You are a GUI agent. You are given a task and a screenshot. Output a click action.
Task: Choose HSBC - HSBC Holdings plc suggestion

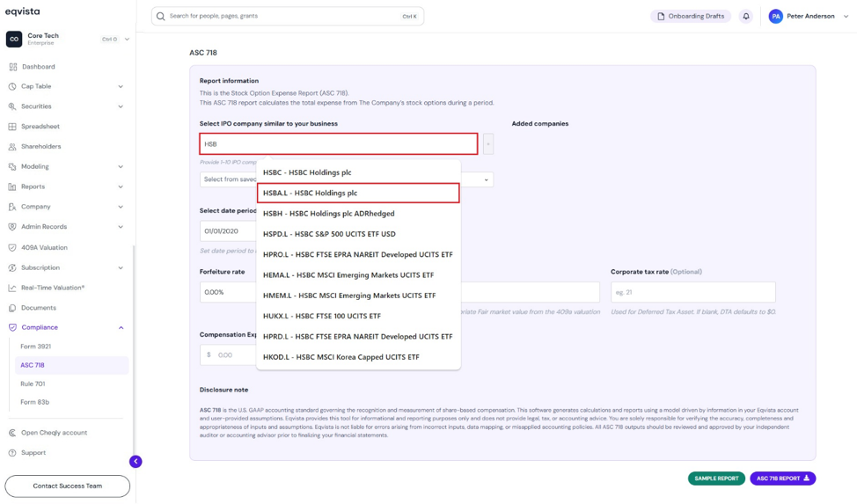pos(358,172)
